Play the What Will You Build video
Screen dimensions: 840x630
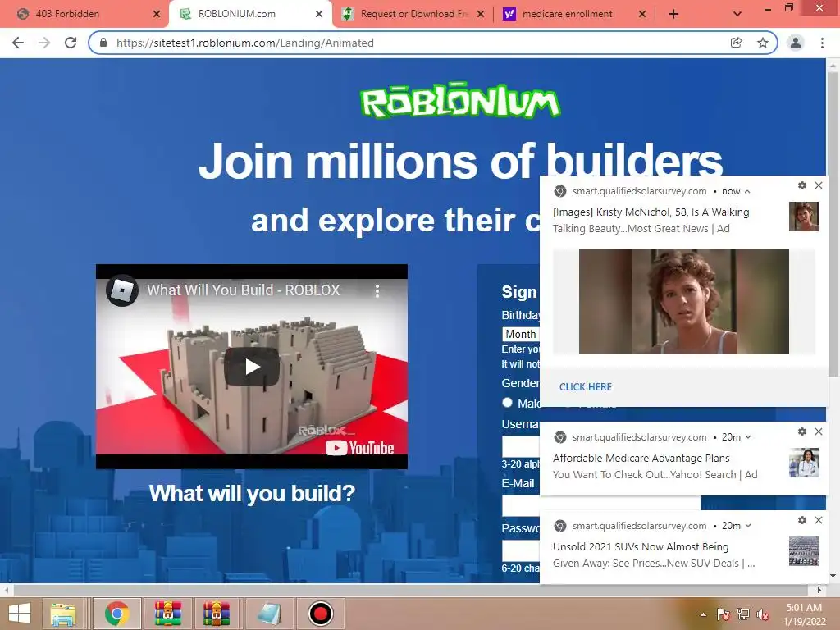point(251,367)
